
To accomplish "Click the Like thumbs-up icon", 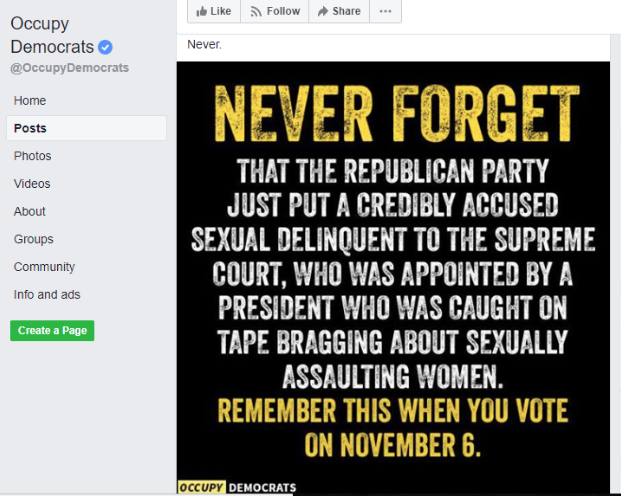I will tap(202, 11).
